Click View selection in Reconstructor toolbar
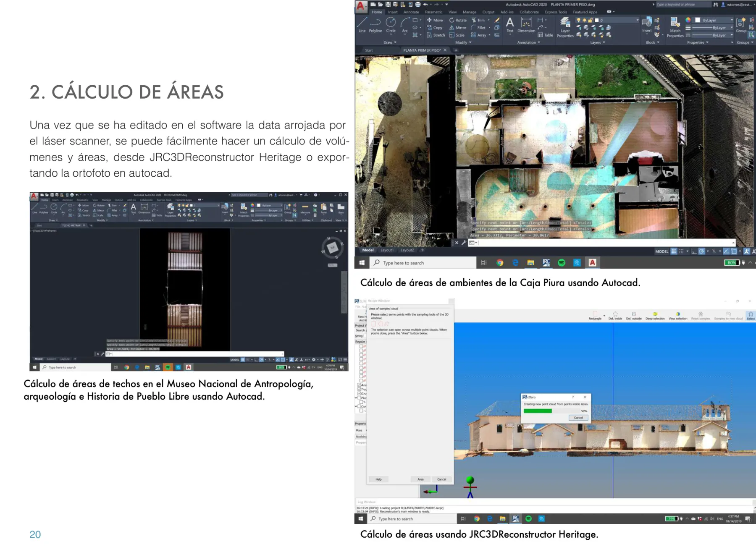The height and width of the screenshot is (552, 756). (x=678, y=316)
